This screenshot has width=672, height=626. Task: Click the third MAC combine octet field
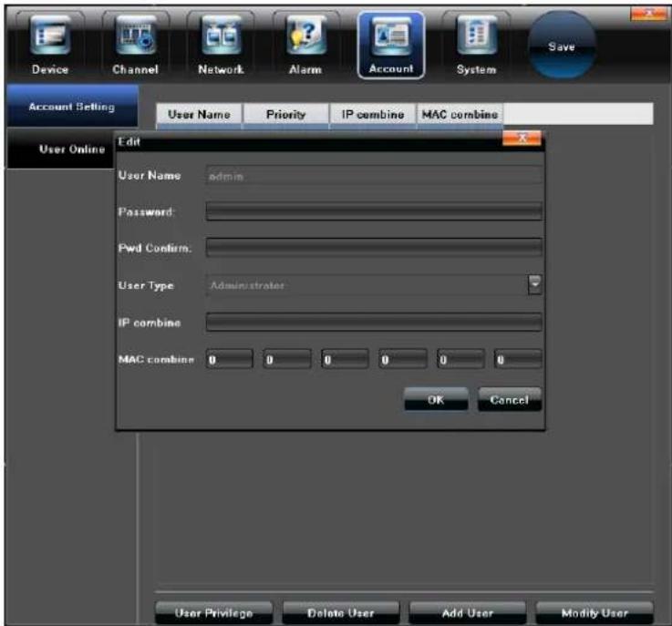click(x=345, y=359)
